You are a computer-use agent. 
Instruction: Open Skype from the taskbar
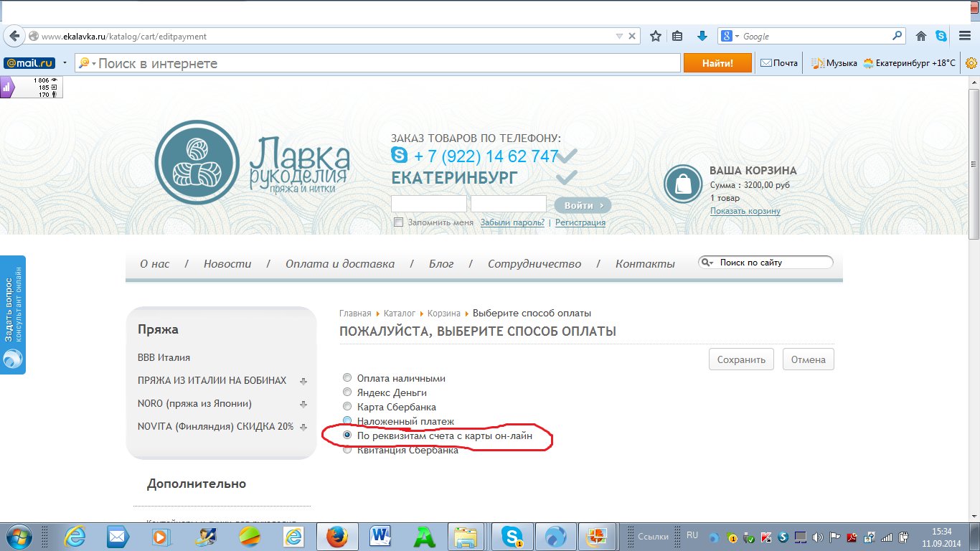point(512,537)
